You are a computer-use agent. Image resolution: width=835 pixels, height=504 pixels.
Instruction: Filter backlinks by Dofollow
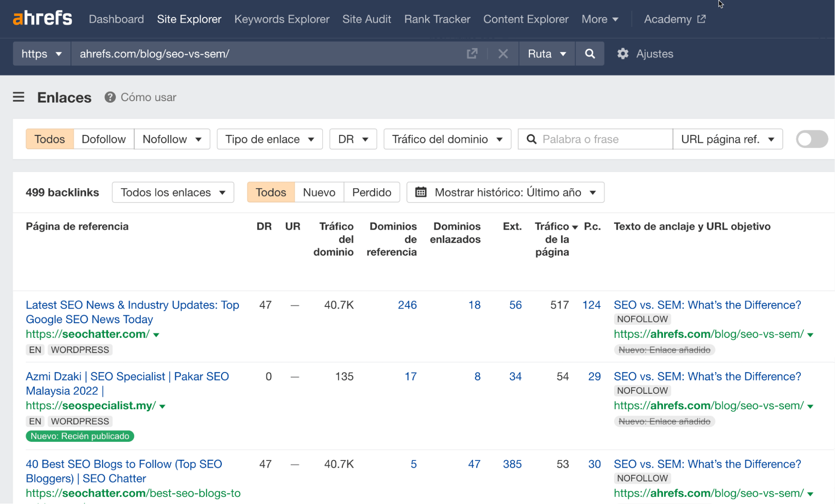[103, 139]
